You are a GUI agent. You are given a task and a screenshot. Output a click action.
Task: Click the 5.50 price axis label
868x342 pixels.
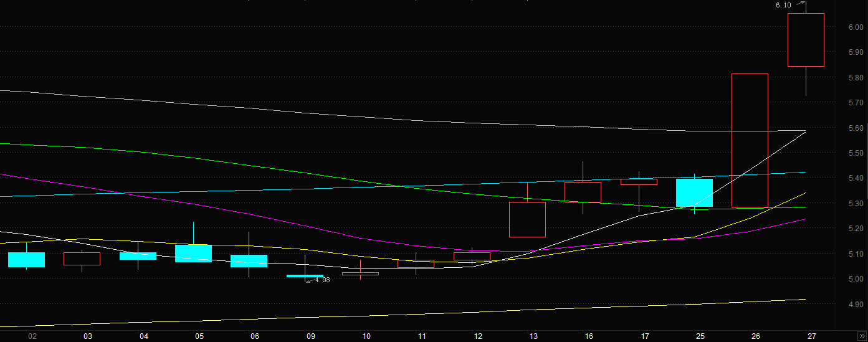pos(856,153)
